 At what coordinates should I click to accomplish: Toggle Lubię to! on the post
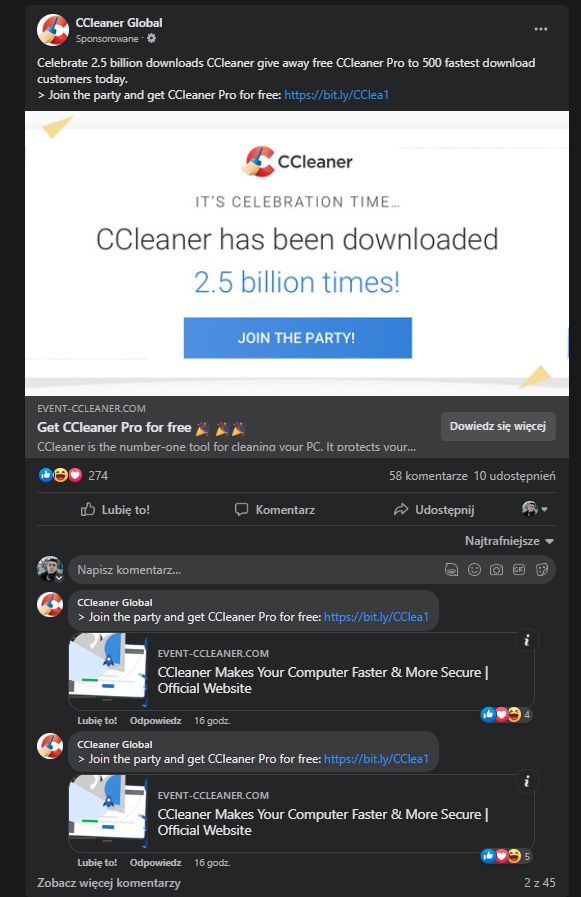pos(115,509)
